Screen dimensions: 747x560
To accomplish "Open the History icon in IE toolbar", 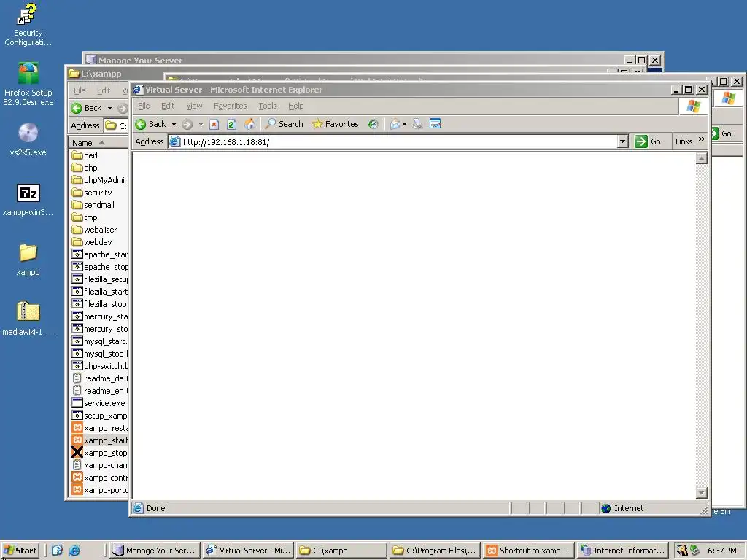I will (x=373, y=124).
